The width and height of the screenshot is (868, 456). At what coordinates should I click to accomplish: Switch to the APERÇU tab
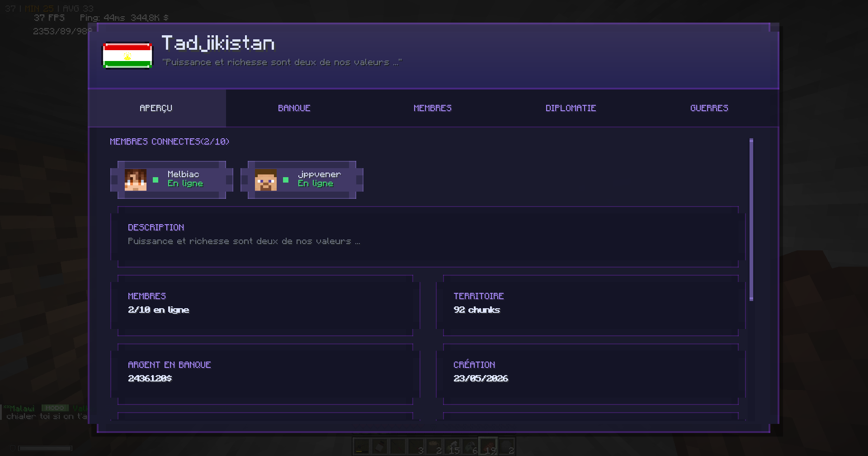tap(157, 108)
